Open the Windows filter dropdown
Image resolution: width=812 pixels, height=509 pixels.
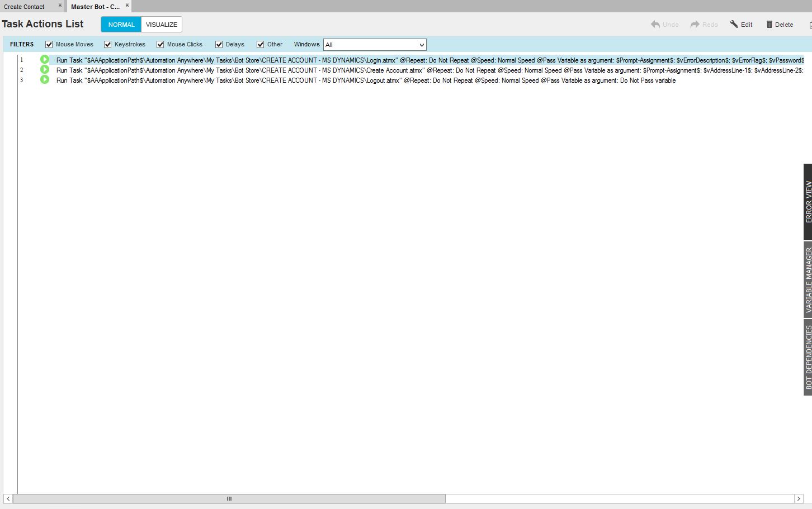pyautogui.click(x=375, y=45)
